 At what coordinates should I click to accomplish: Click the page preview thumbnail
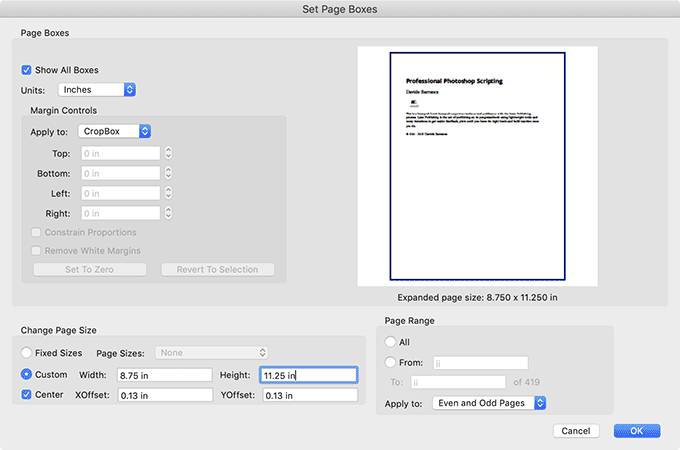point(477,166)
